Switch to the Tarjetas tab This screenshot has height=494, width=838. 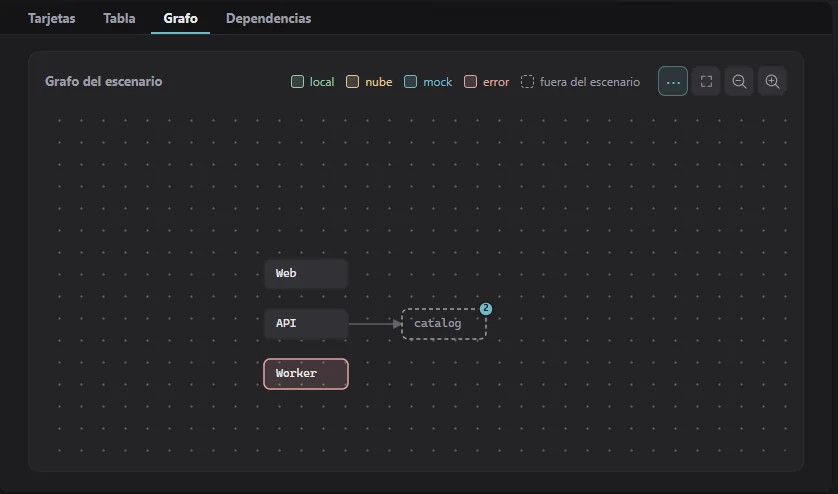pyautogui.click(x=51, y=18)
